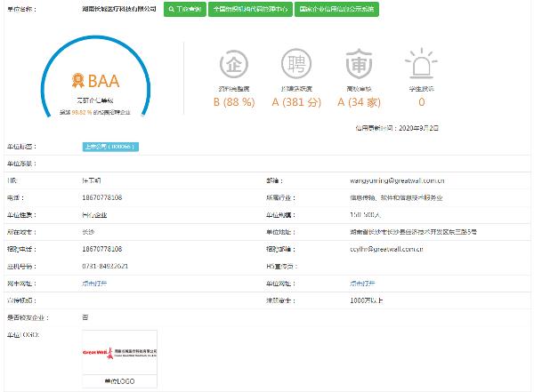Click the green search button beside company name

coord(184,8)
